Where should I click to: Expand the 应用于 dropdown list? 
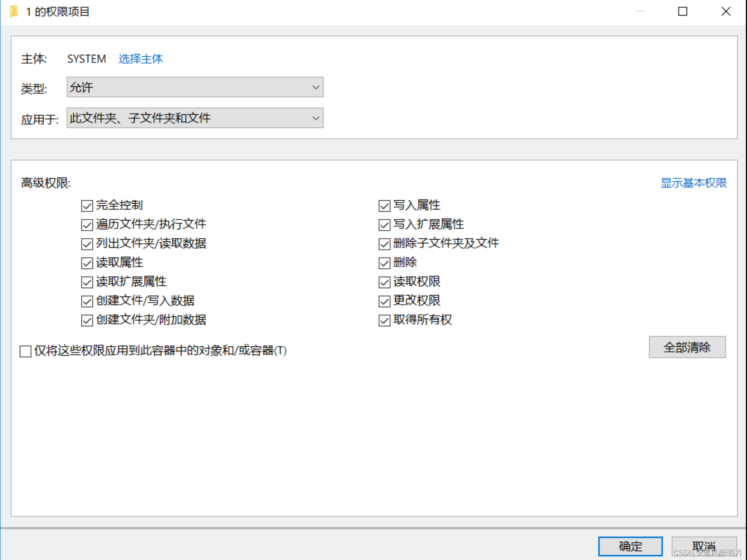point(195,118)
